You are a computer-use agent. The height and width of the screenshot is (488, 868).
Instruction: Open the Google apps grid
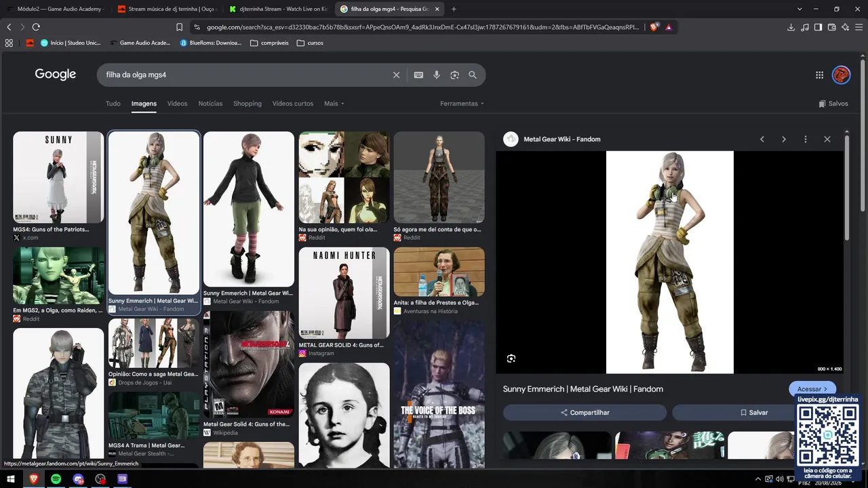[819, 75]
